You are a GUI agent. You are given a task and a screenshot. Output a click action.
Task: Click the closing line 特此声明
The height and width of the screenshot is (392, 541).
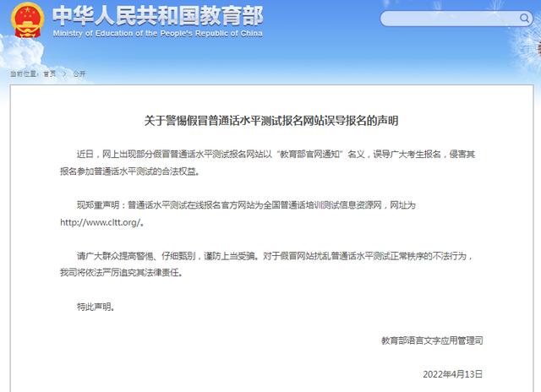point(96,307)
